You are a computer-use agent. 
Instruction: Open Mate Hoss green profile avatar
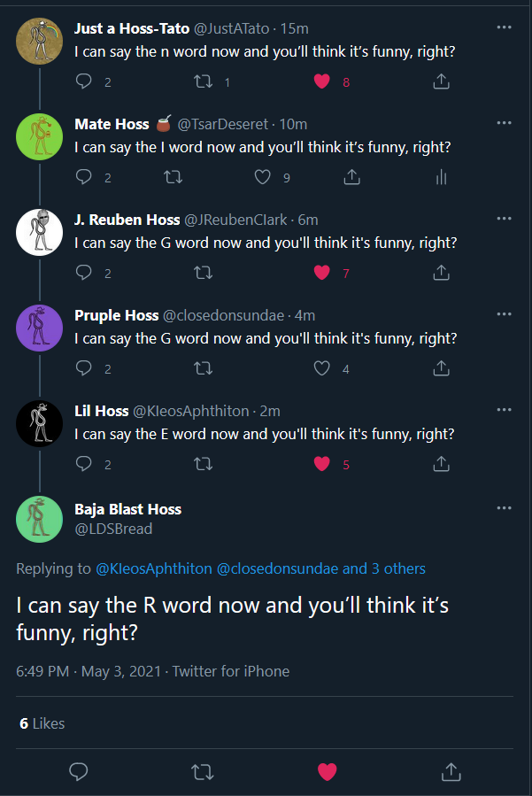39,136
